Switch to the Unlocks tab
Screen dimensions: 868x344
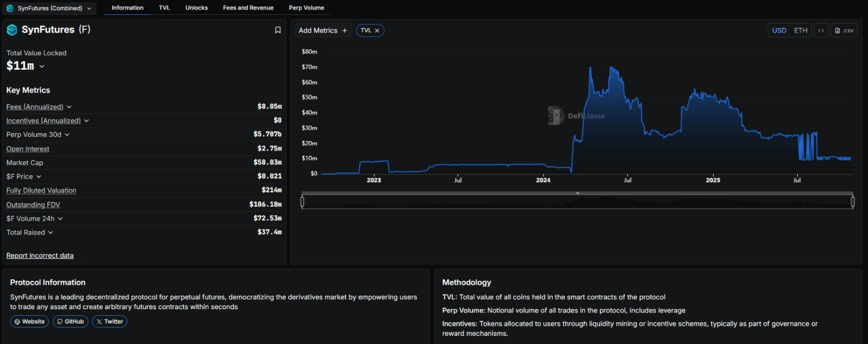pos(197,8)
